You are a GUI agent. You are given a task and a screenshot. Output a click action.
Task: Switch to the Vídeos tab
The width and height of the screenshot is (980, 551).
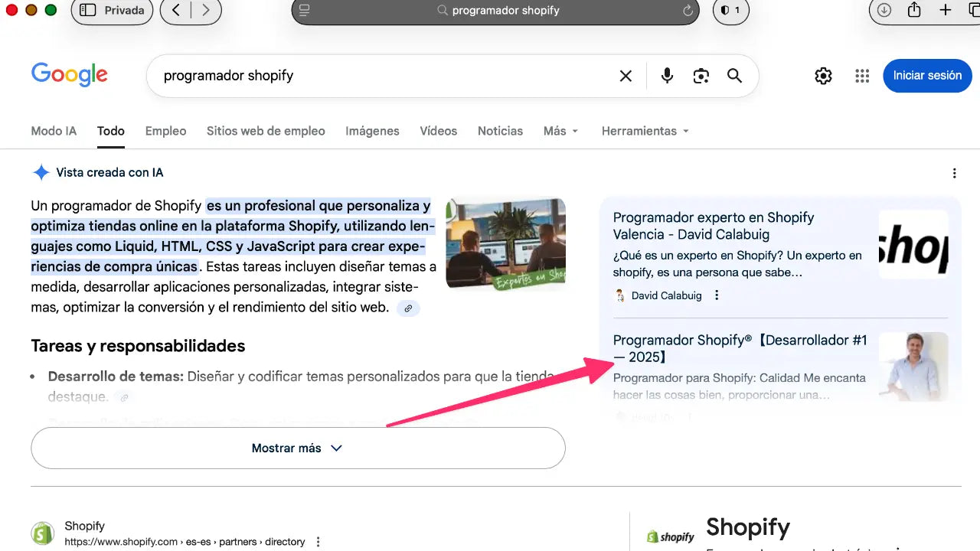pos(438,131)
